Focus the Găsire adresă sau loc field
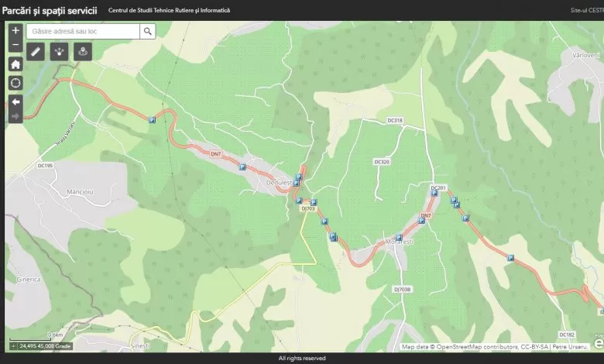This screenshot has height=364, width=604. click(x=83, y=31)
